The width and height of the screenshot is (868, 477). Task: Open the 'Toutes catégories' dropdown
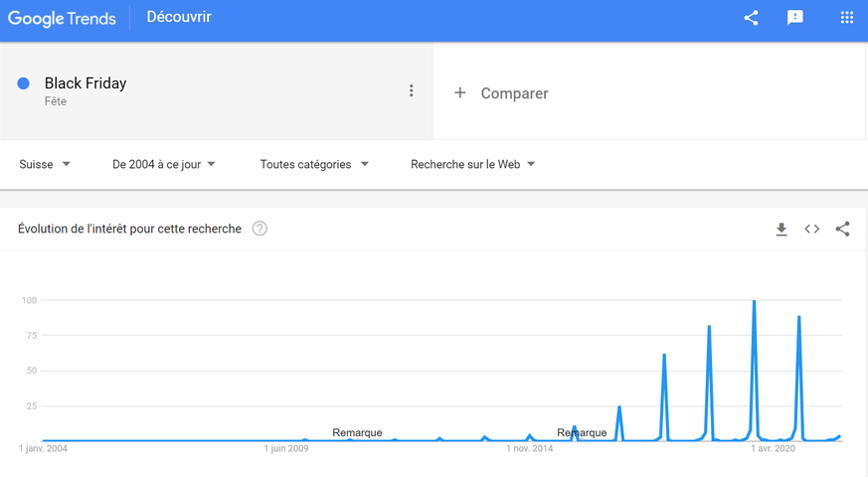(314, 164)
